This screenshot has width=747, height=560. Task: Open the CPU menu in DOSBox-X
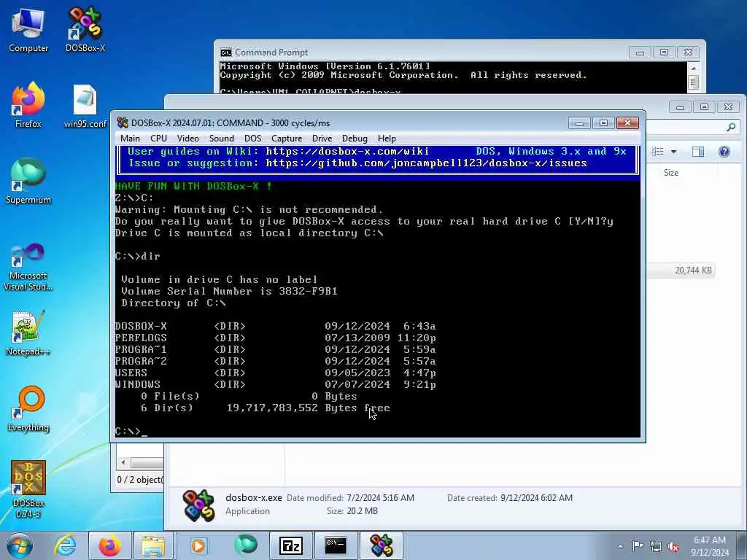point(158,139)
